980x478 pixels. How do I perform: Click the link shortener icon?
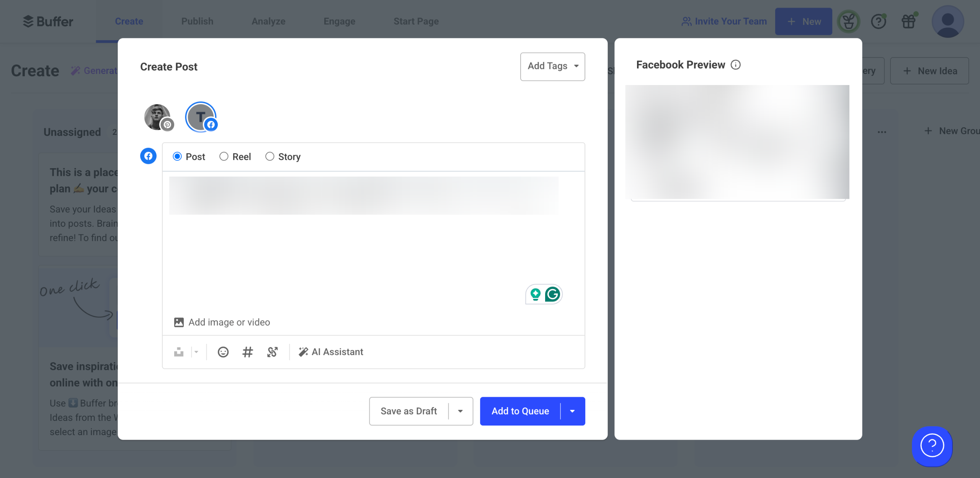(272, 352)
